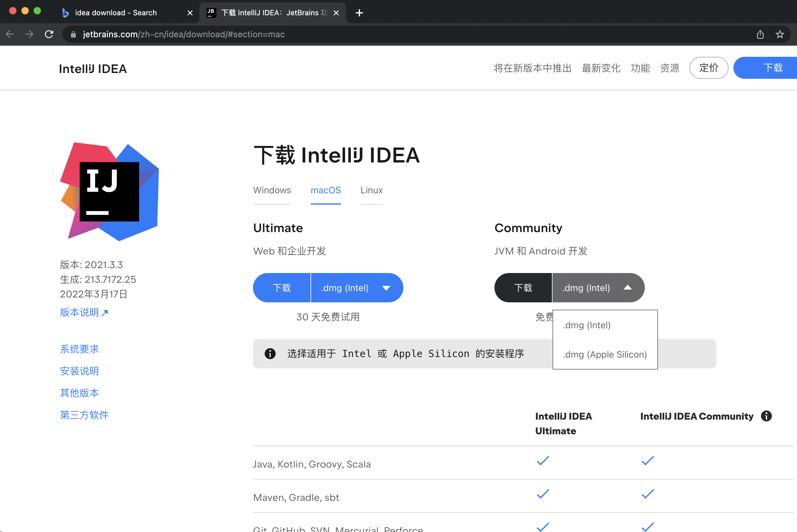This screenshot has height=532, width=797.
Task: Click the text '生成: 213.7172.25'
Action: click(98, 279)
